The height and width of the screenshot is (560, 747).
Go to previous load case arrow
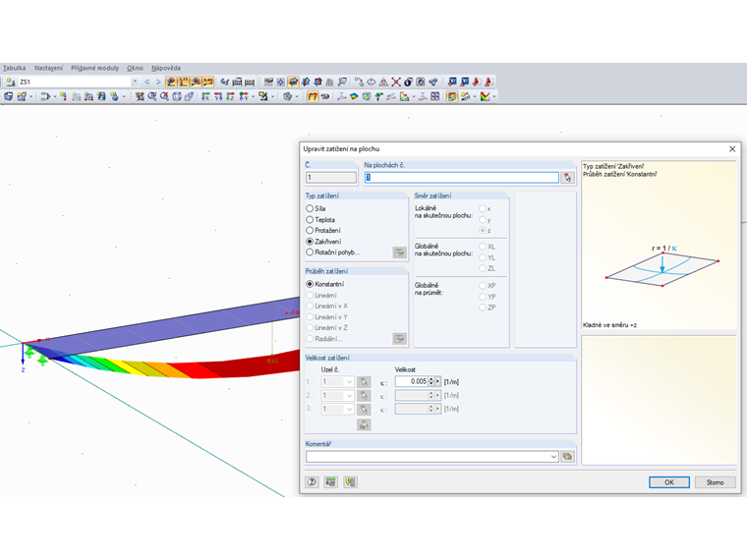coord(146,82)
